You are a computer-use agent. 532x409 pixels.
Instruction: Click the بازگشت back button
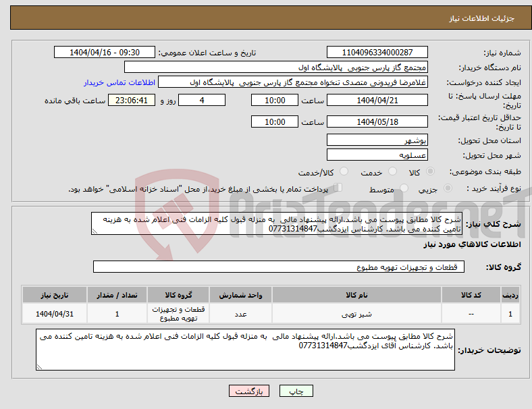249,391
